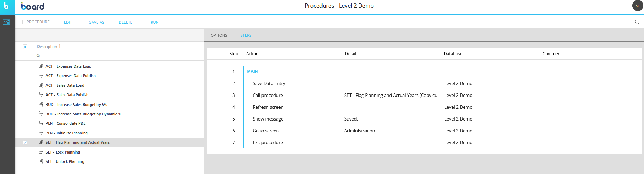Click the MAIN group label
644x174 pixels.
[x=252, y=71]
